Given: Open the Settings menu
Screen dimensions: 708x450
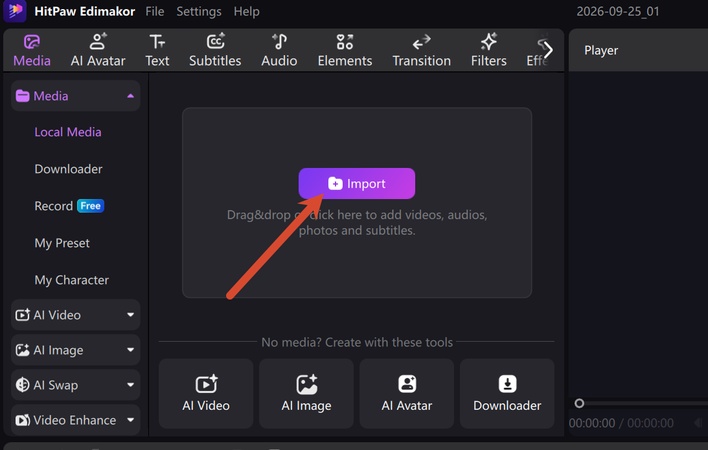Looking at the screenshot, I should [x=199, y=11].
